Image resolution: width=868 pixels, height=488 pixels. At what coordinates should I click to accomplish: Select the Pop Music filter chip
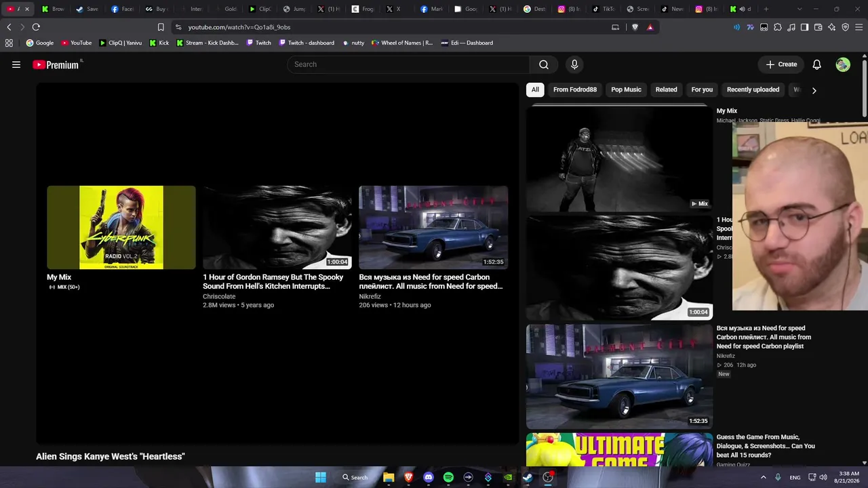(626, 89)
